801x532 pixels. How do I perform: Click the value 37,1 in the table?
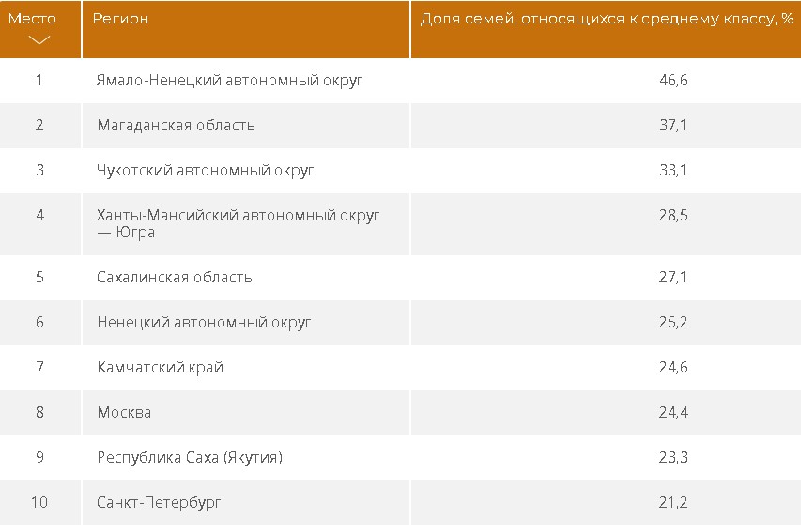tap(673, 126)
